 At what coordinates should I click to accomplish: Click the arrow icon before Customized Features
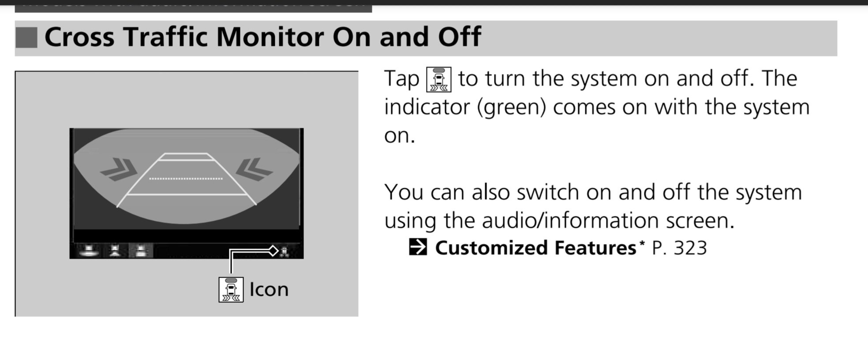[418, 247]
